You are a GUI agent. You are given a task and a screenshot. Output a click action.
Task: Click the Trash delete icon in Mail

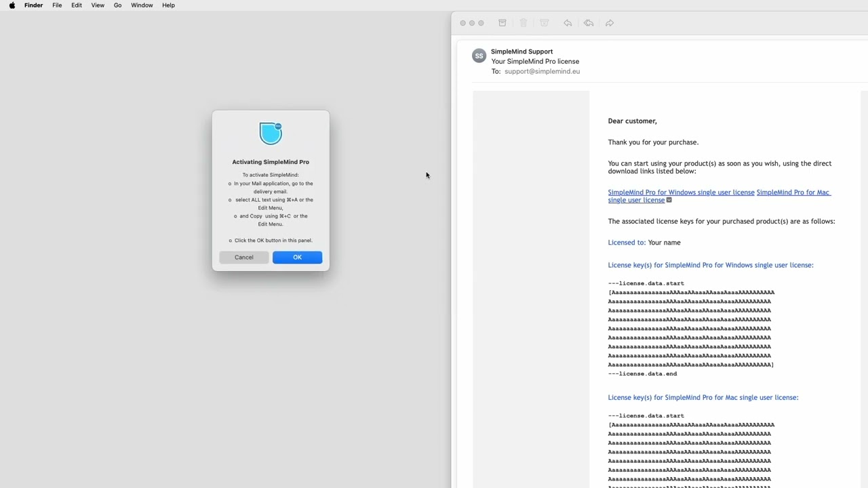(524, 23)
